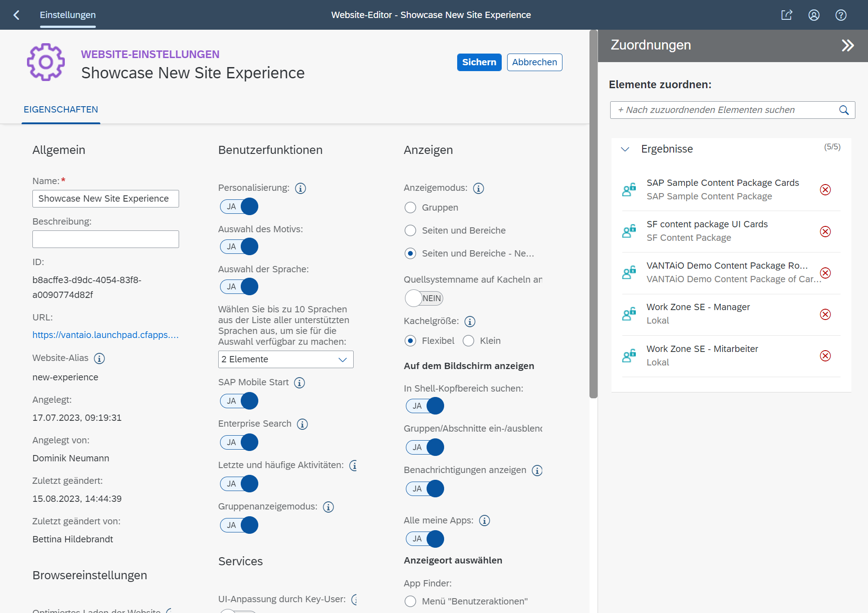Show info for Website-Alias
Image resolution: width=868 pixels, height=613 pixels.
coord(99,358)
